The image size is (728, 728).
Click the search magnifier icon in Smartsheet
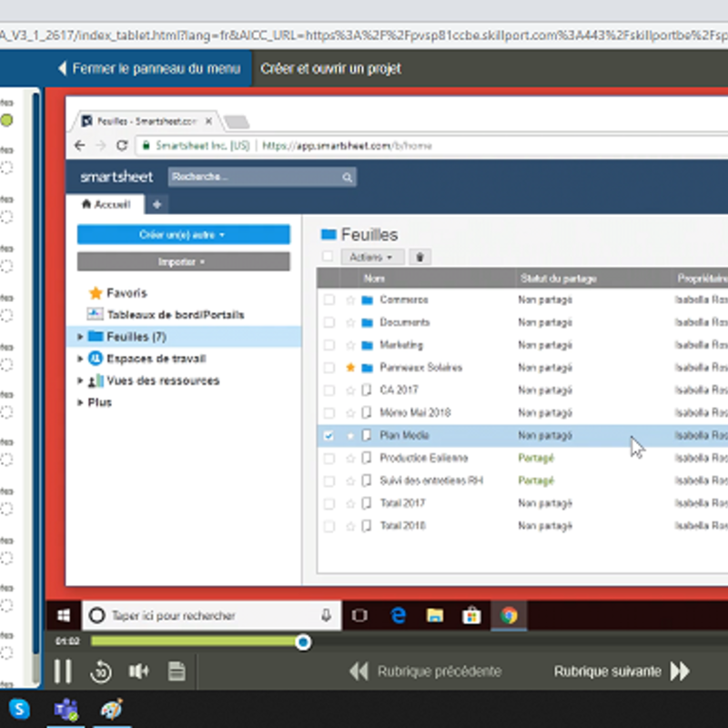click(348, 177)
